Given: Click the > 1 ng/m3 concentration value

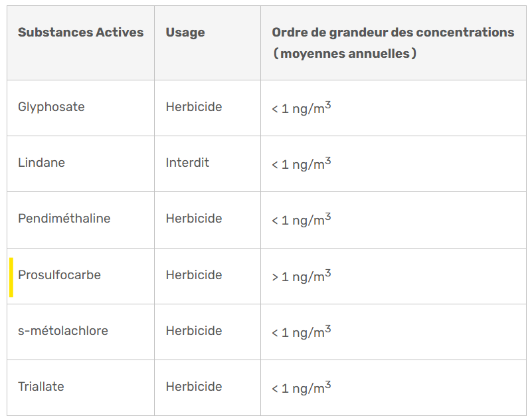Looking at the screenshot, I should [x=301, y=276].
